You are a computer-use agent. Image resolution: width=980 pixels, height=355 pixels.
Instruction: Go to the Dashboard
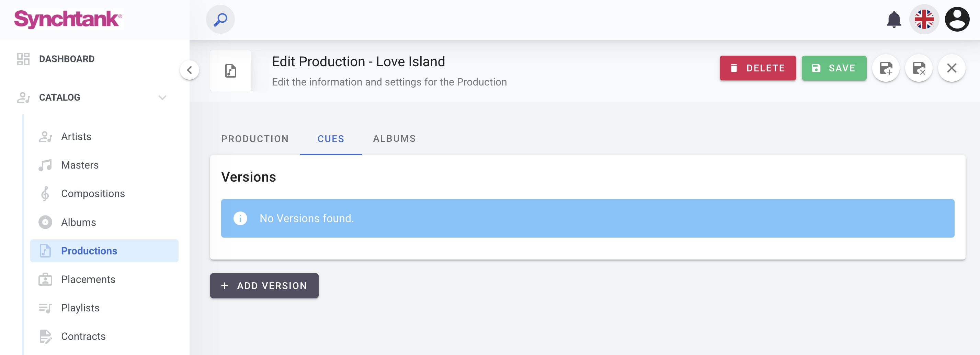(x=67, y=59)
